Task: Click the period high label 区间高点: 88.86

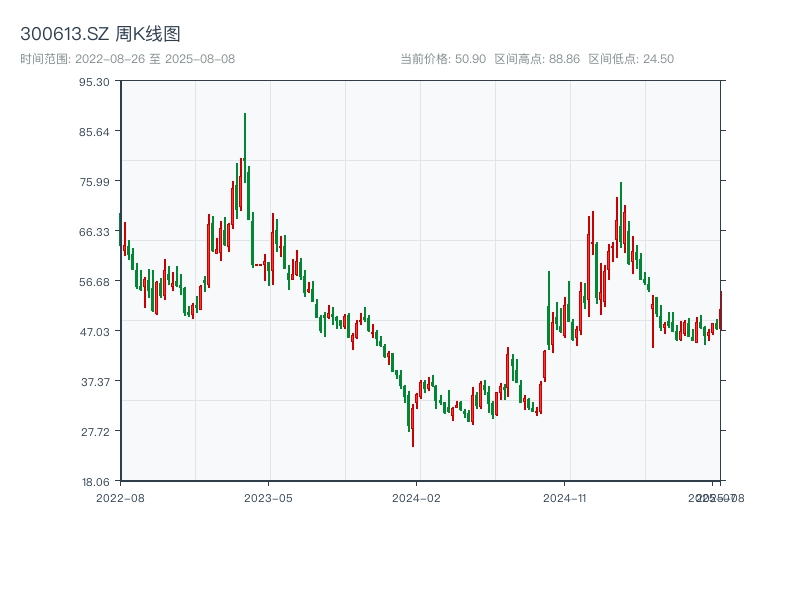Action: (537, 59)
